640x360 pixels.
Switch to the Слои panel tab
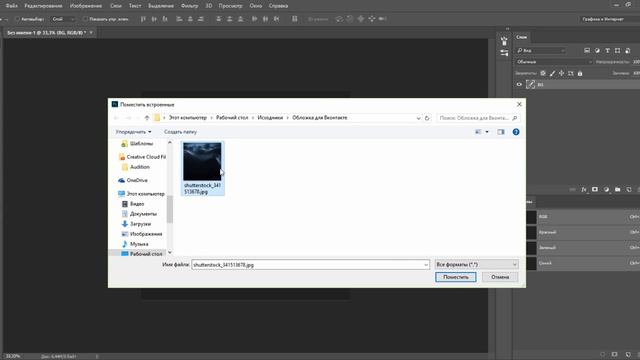point(521,37)
